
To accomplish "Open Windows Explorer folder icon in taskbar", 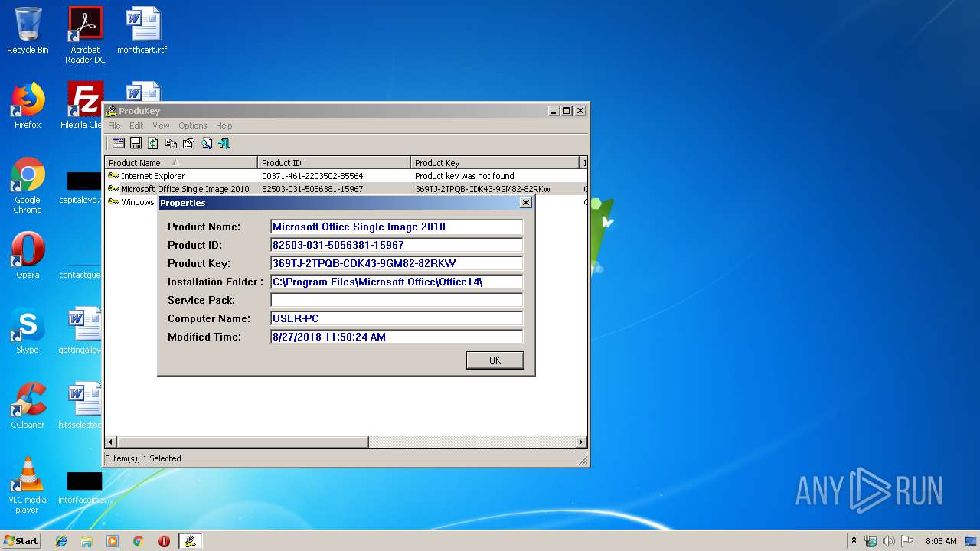I will coord(87,541).
